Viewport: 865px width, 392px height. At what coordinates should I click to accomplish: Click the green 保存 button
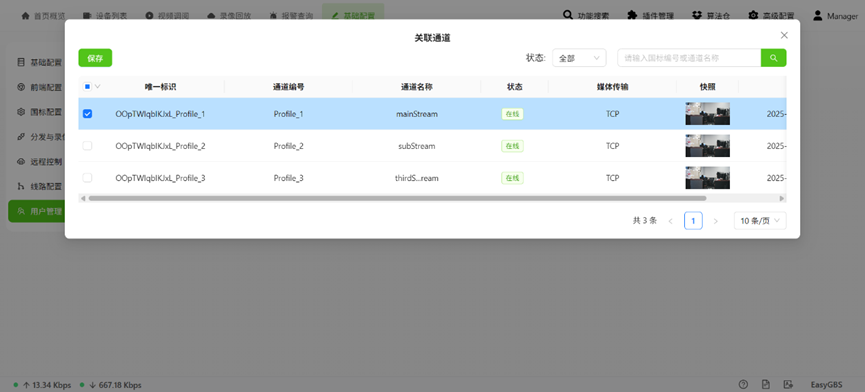pyautogui.click(x=95, y=58)
